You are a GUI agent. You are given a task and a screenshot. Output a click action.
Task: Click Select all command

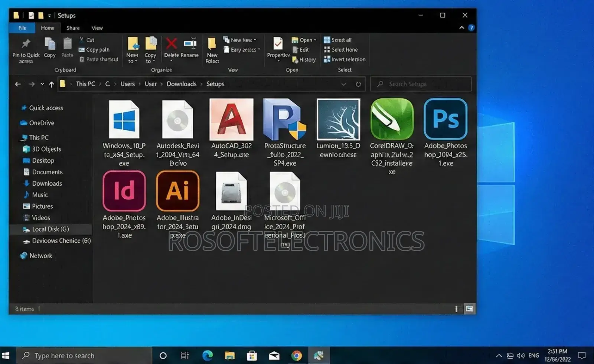pyautogui.click(x=337, y=40)
